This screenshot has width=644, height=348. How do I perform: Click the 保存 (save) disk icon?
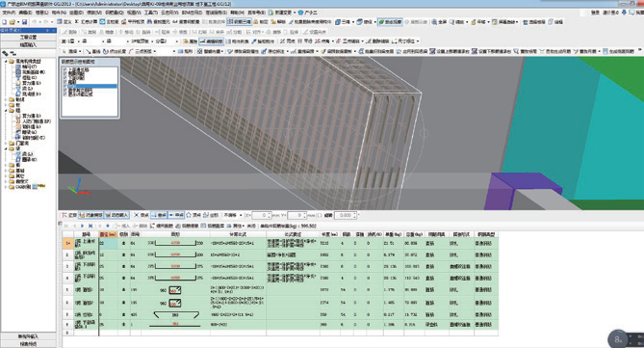(24, 22)
